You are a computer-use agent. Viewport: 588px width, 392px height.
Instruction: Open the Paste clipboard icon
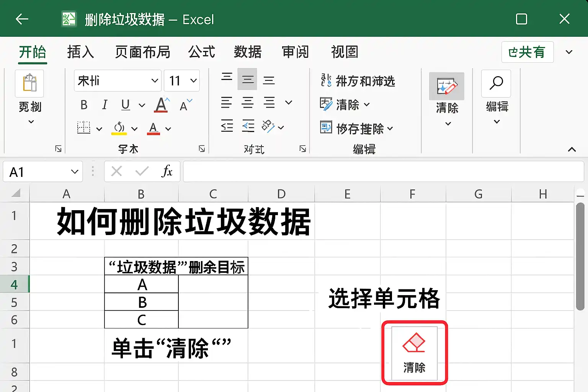pyautogui.click(x=29, y=84)
